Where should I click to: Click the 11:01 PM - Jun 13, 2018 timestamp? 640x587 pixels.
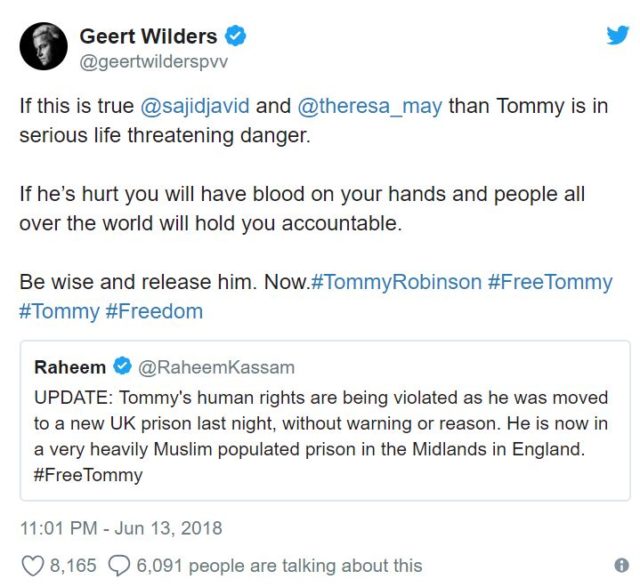coord(121,527)
